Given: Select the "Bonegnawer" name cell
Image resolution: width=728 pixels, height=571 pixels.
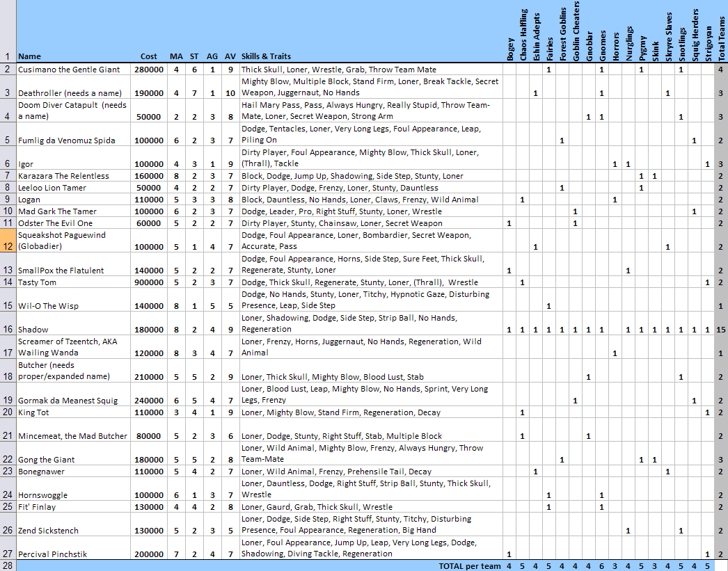Looking at the screenshot, I should tap(73, 472).
